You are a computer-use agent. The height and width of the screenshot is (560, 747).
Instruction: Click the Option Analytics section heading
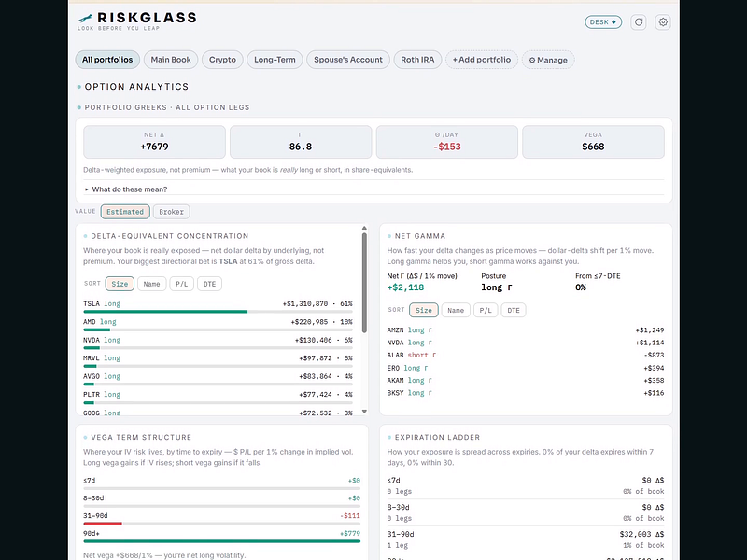click(136, 87)
